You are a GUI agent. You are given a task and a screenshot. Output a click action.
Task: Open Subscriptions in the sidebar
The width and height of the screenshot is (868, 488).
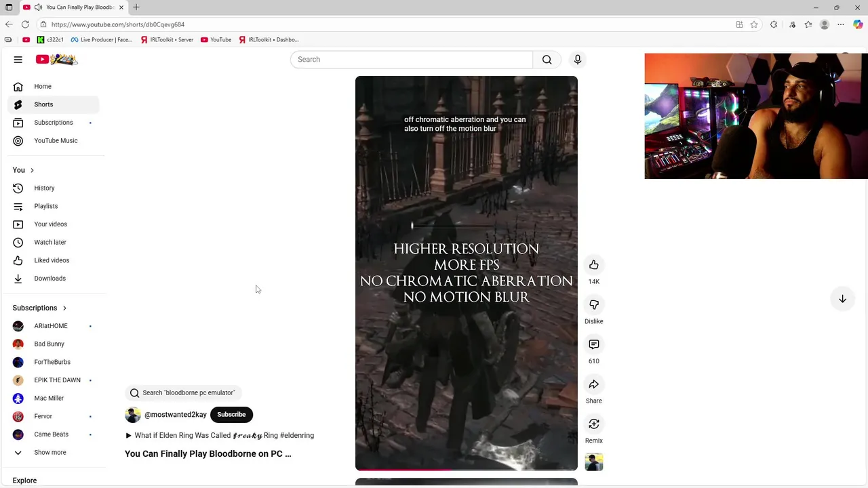pos(54,123)
